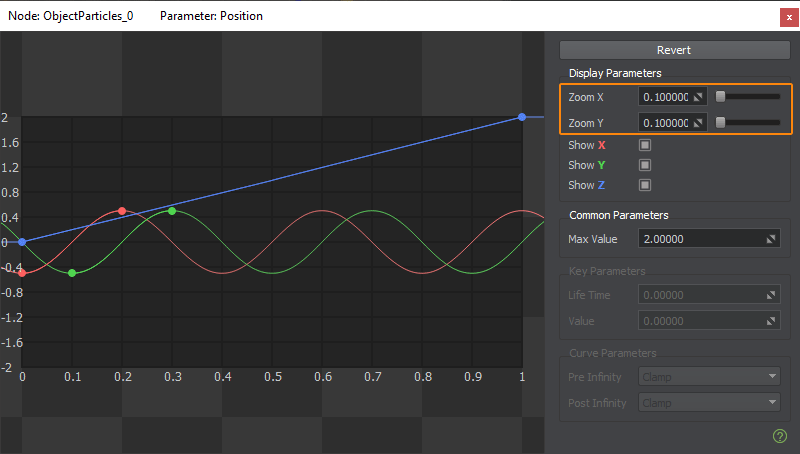The image size is (800, 454).
Task: Click the Zoom X slider handle
Action: coord(718,97)
